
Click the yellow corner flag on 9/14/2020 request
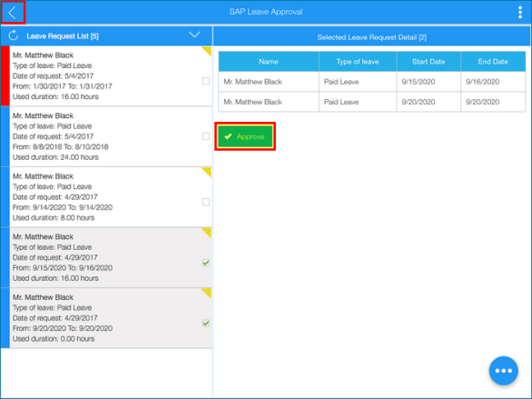(207, 171)
